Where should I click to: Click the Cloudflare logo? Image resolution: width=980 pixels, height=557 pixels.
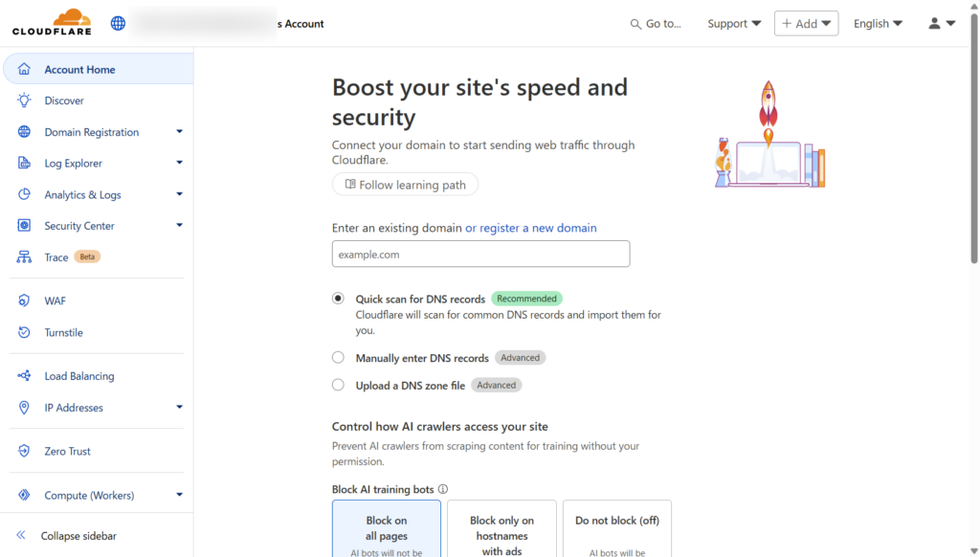point(51,22)
